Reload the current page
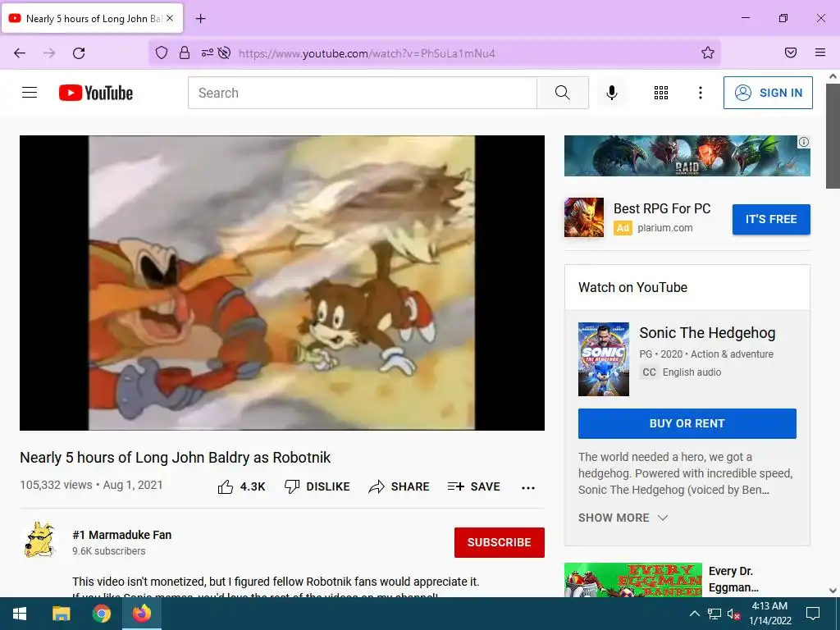This screenshot has width=840, height=630. pyautogui.click(x=79, y=53)
